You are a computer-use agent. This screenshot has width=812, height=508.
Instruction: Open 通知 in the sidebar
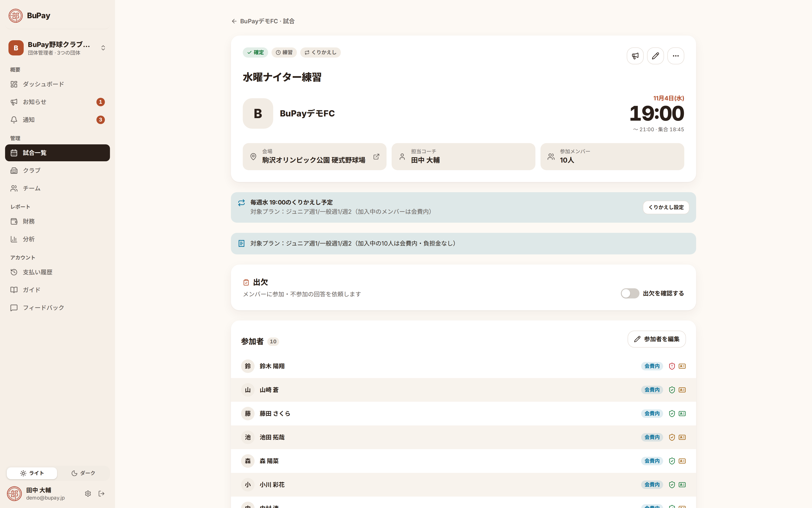(x=57, y=120)
